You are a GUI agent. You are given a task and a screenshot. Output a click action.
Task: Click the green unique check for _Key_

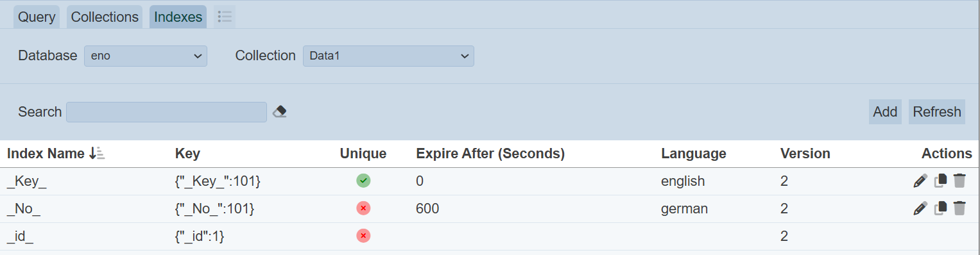(x=363, y=181)
